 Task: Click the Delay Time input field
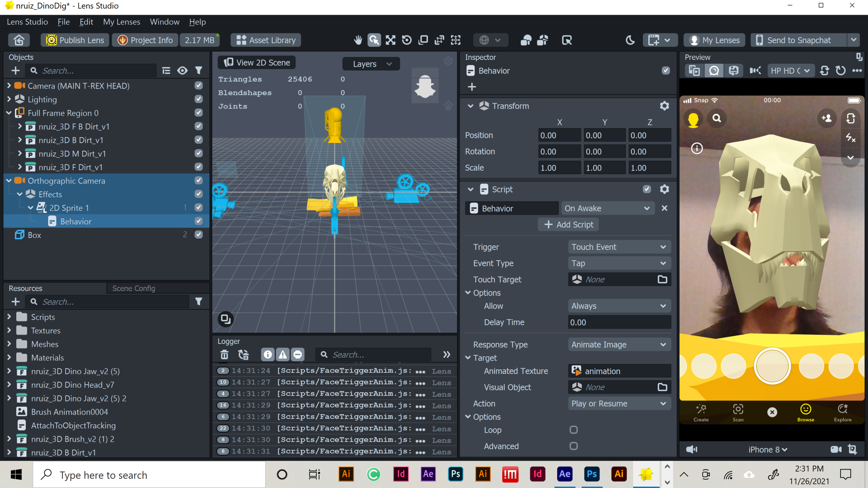coord(619,322)
